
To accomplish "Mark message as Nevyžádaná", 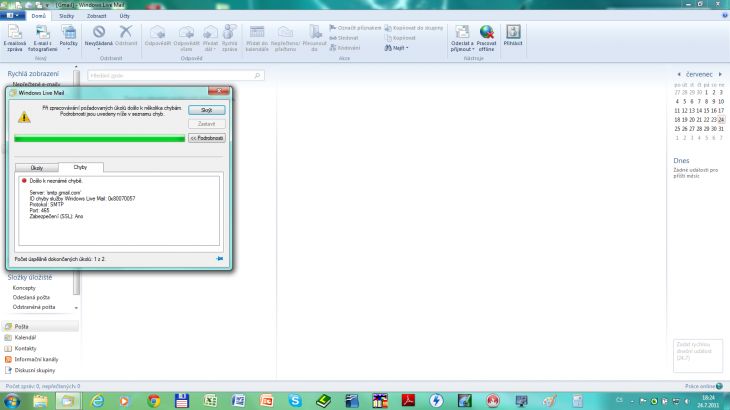I will (99, 36).
